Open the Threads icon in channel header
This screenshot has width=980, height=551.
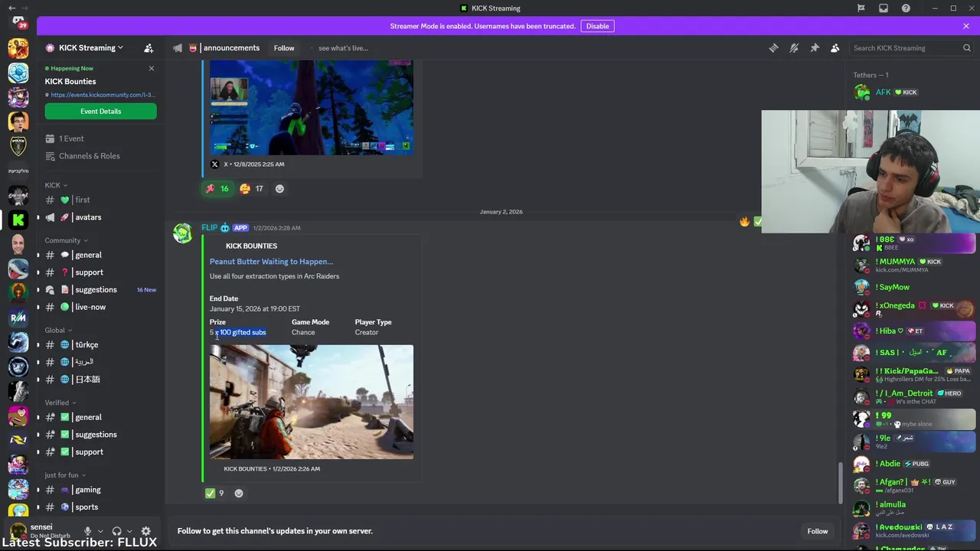(x=773, y=47)
